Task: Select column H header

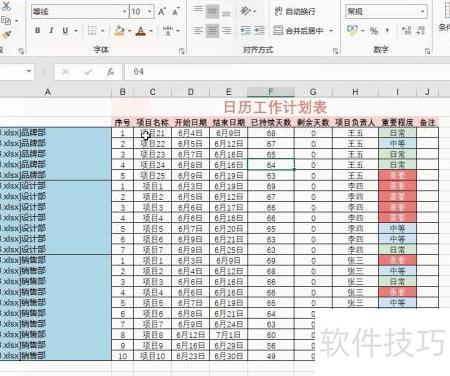Action: pyautogui.click(x=355, y=92)
